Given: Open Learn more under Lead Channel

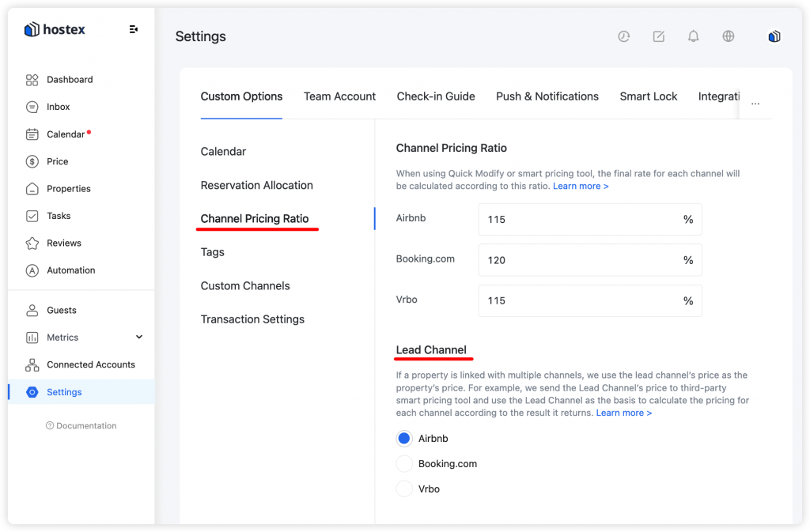Looking at the screenshot, I should point(623,413).
